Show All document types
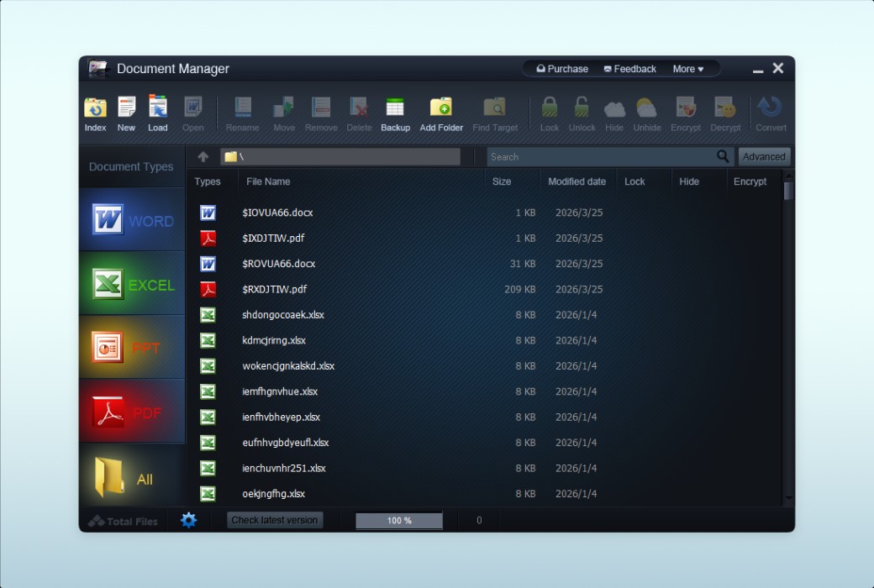 click(x=132, y=477)
